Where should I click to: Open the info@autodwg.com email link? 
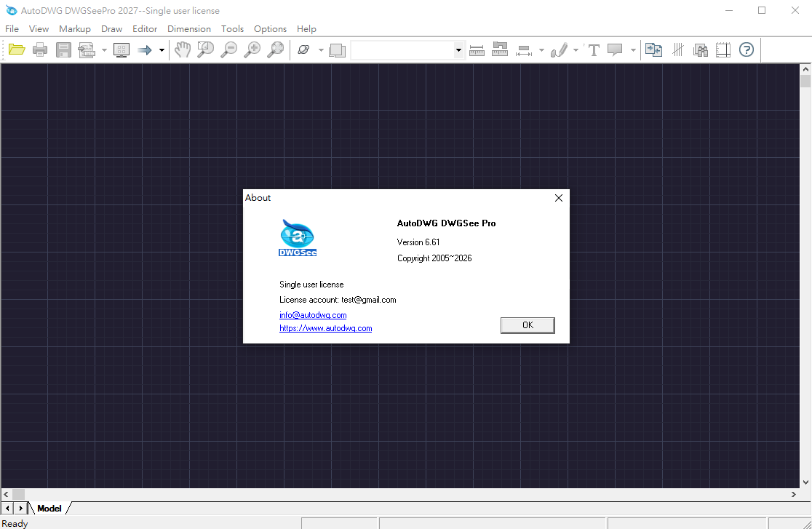coord(313,315)
